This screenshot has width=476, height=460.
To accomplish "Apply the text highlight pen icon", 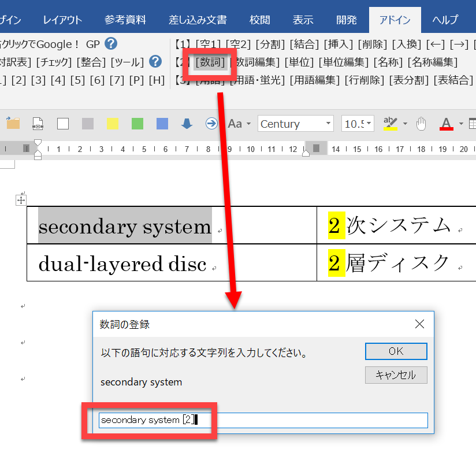I will click(x=391, y=123).
